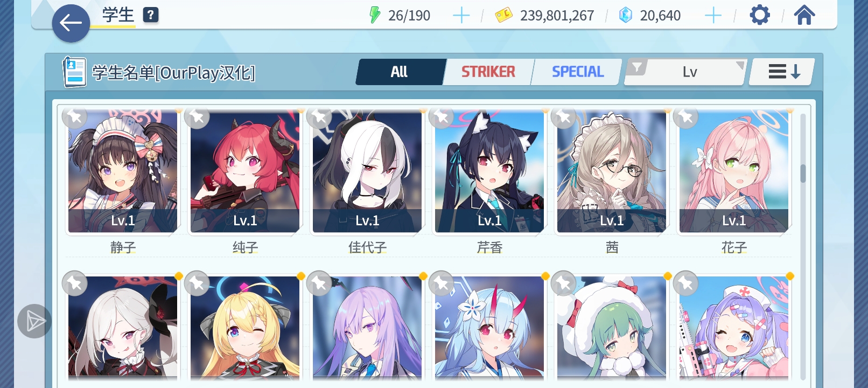Open student 芹香 portrait
This screenshot has width=868, height=388.
tap(489, 171)
